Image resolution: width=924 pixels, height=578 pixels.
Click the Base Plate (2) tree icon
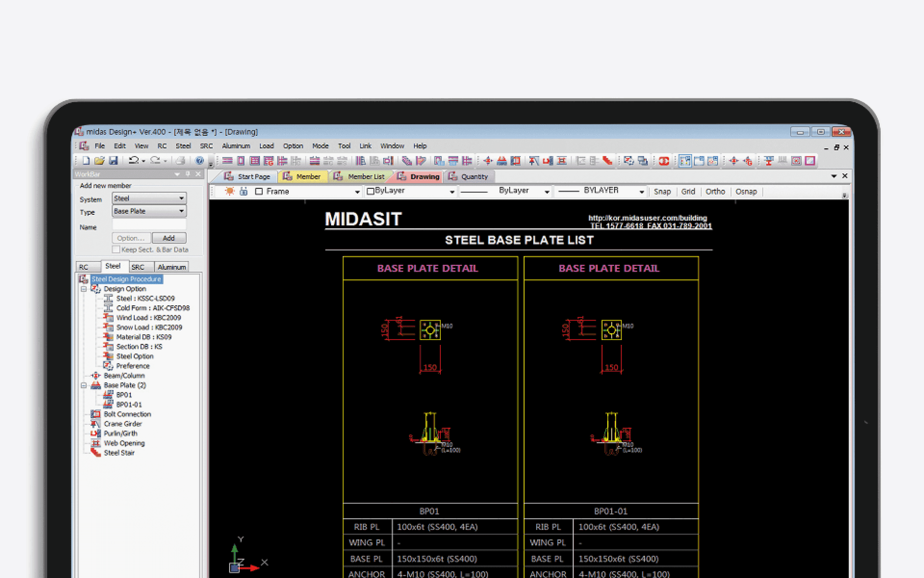click(96, 385)
